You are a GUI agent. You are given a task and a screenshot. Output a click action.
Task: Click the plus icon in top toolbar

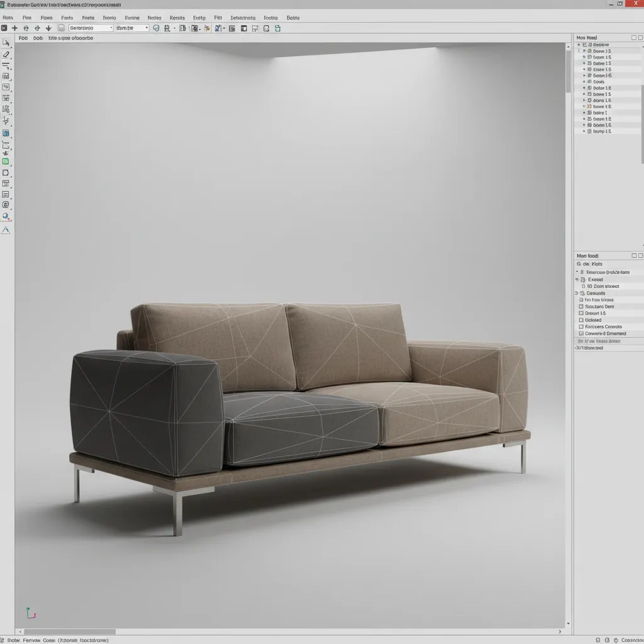15,28
